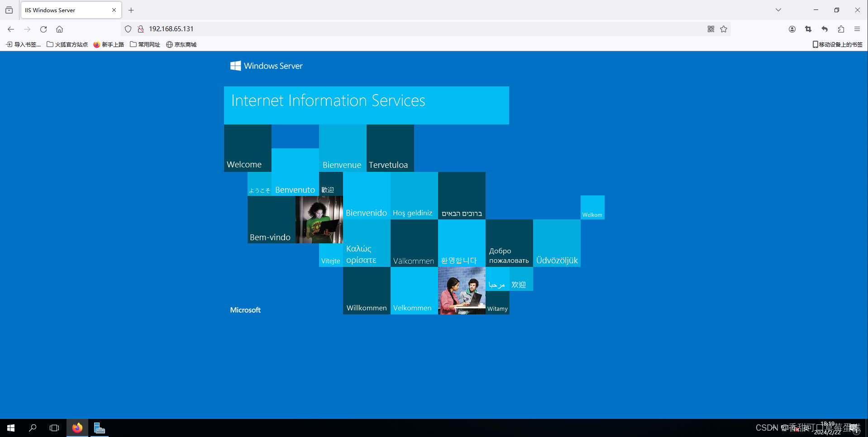Click the Microsoft text at page bottom

[245, 310]
